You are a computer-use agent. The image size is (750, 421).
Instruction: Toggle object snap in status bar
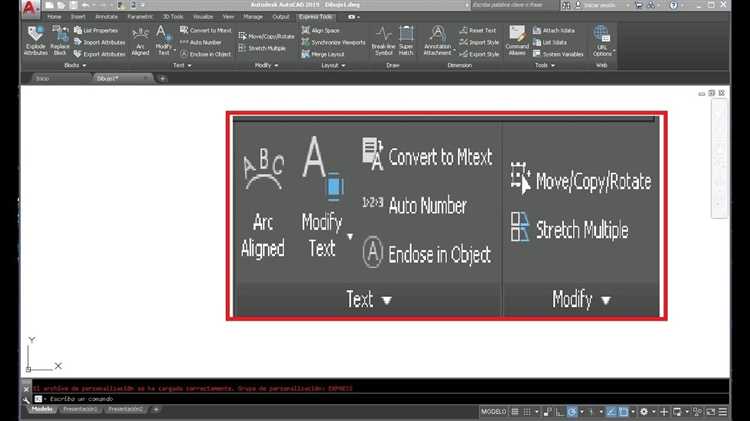pyautogui.click(x=623, y=411)
